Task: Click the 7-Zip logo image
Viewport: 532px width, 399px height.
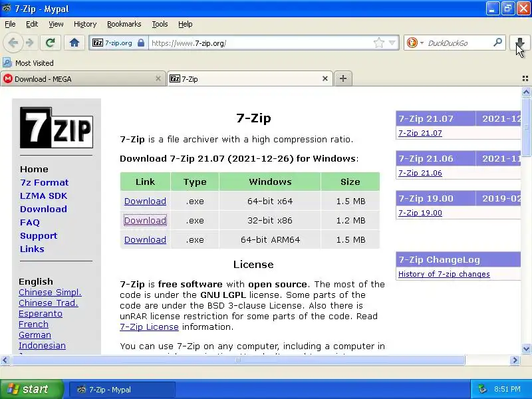Action: (x=57, y=128)
